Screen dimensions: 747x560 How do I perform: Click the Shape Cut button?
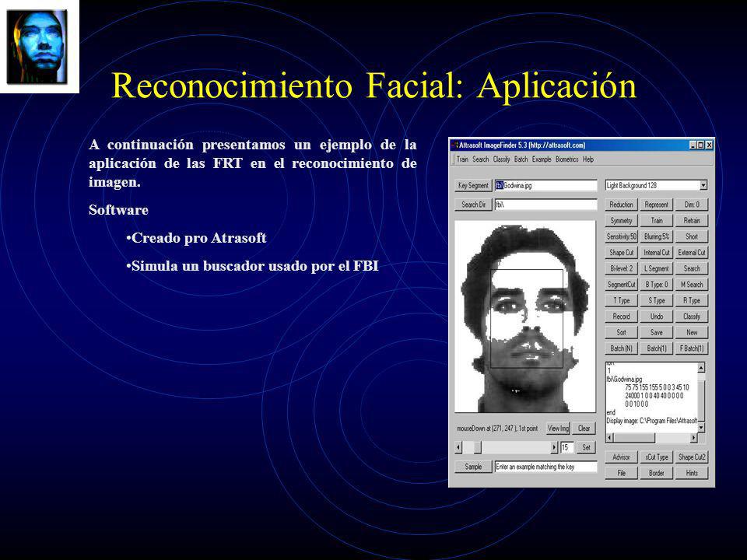tap(621, 252)
